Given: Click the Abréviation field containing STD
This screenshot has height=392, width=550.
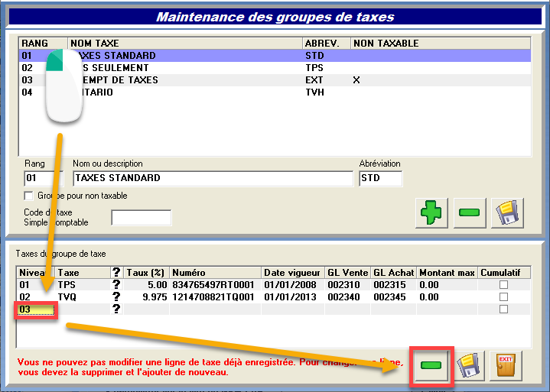Looking at the screenshot, I should click(381, 178).
